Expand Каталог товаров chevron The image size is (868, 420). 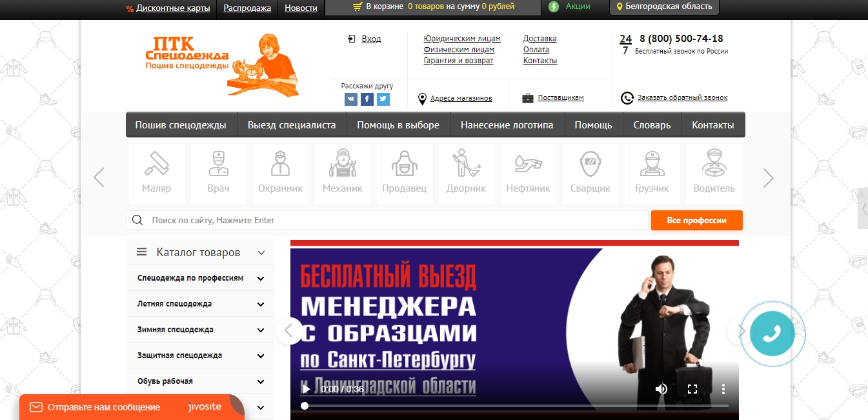pyautogui.click(x=261, y=253)
